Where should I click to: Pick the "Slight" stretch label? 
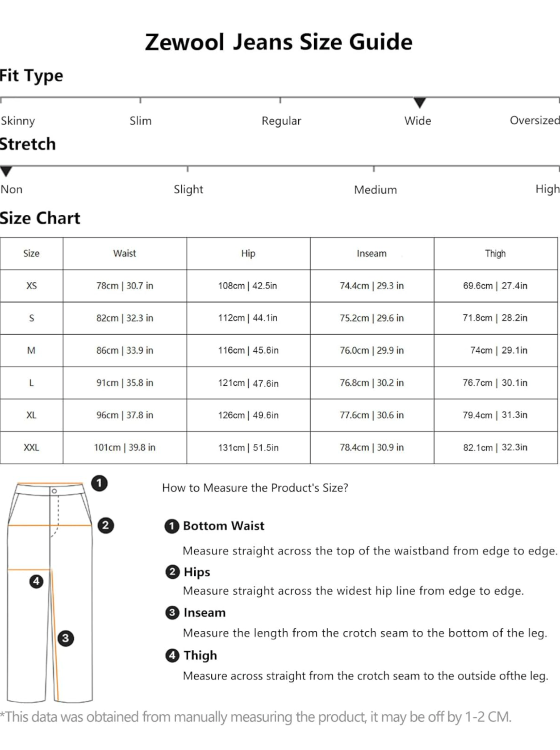pyautogui.click(x=188, y=189)
